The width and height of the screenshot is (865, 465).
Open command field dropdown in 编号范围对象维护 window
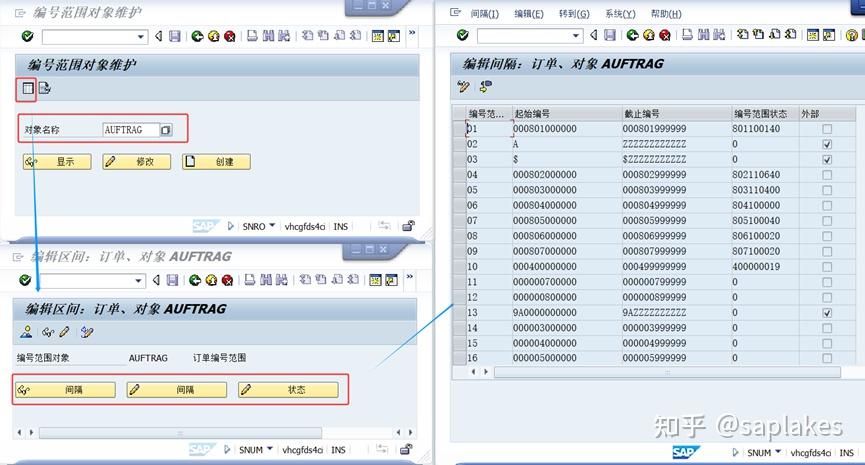141,37
